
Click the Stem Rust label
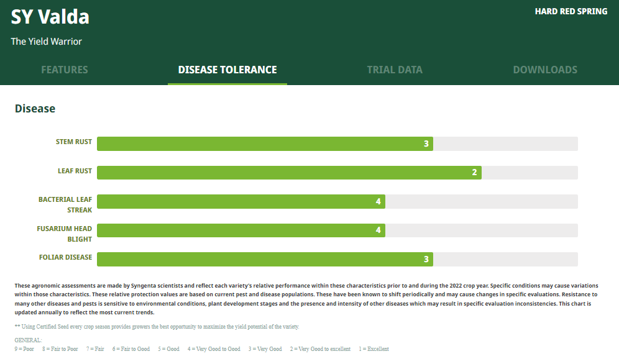pyautogui.click(x=74, y=142)
